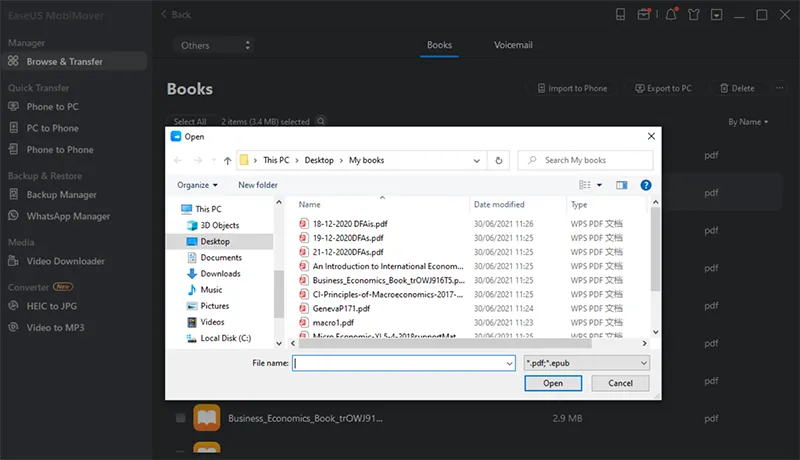This screenshot has height=460, width=800.
Task: Open notifications bell icon
Action: (x=671, y=14)
